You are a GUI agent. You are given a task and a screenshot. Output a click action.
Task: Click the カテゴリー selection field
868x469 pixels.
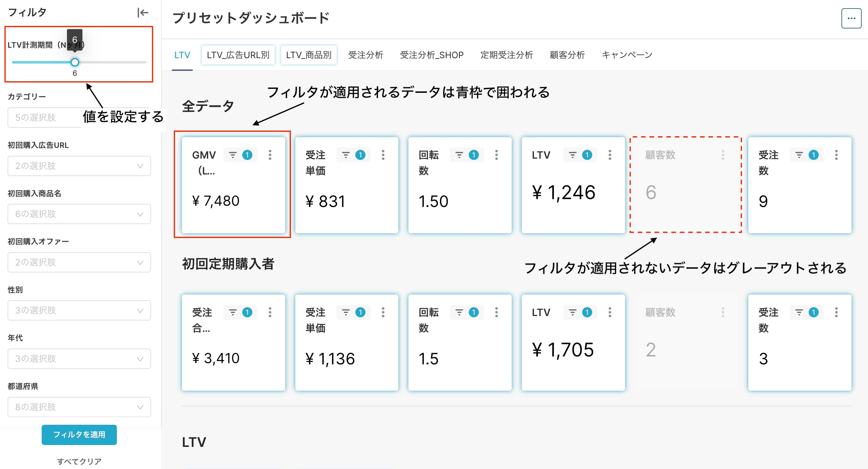[x=44, y=118]
